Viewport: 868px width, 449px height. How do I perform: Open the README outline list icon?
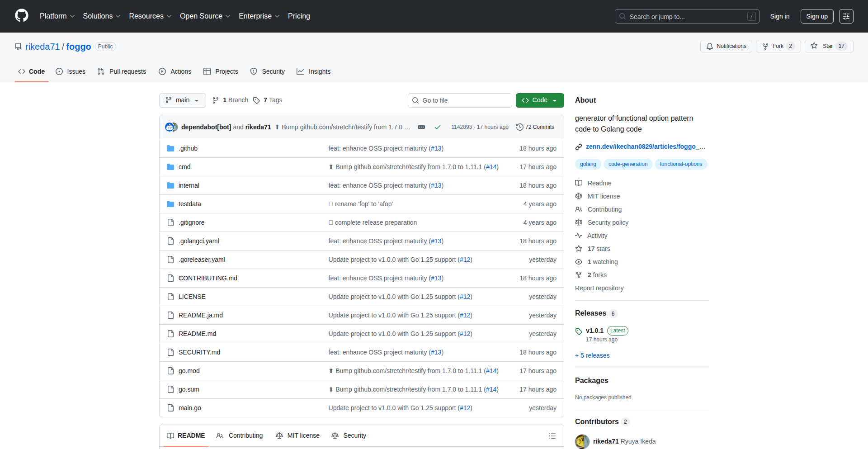click(x=552, y=436)
